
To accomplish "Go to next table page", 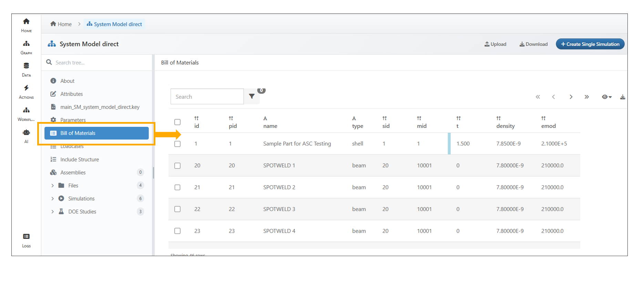I will click(571, 97).
